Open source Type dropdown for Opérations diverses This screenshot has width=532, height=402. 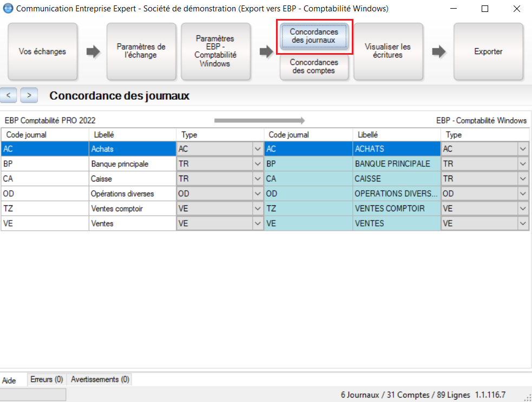pyautogui.click(x=258, y=194)
